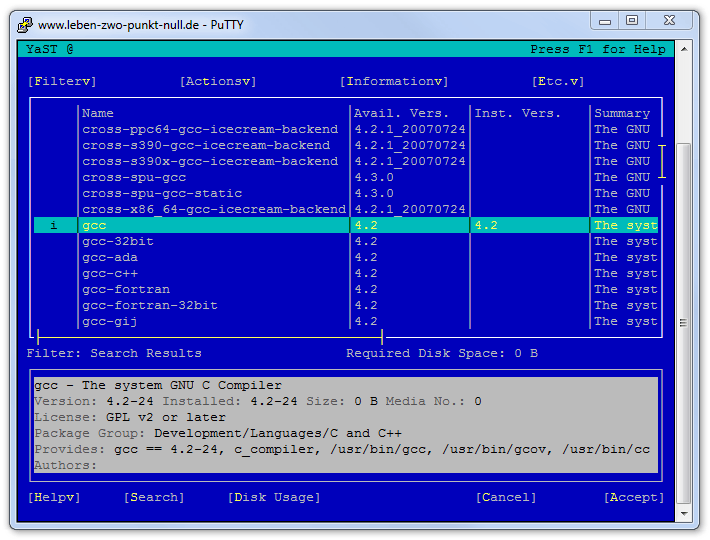Viewport: 710px width, 540px height.
Task: Open the Information dropdown menu
Action: tap(394, 81)
